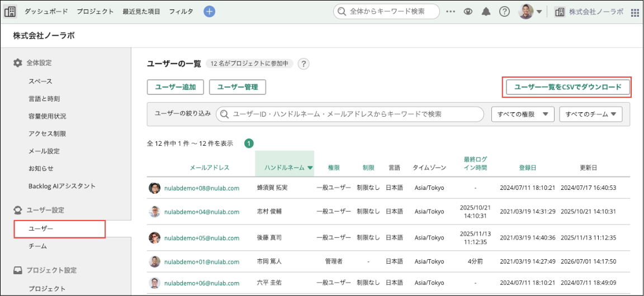Open nulabdemo+01@nulab.com link
644x296 pixels.
point(202,261)
